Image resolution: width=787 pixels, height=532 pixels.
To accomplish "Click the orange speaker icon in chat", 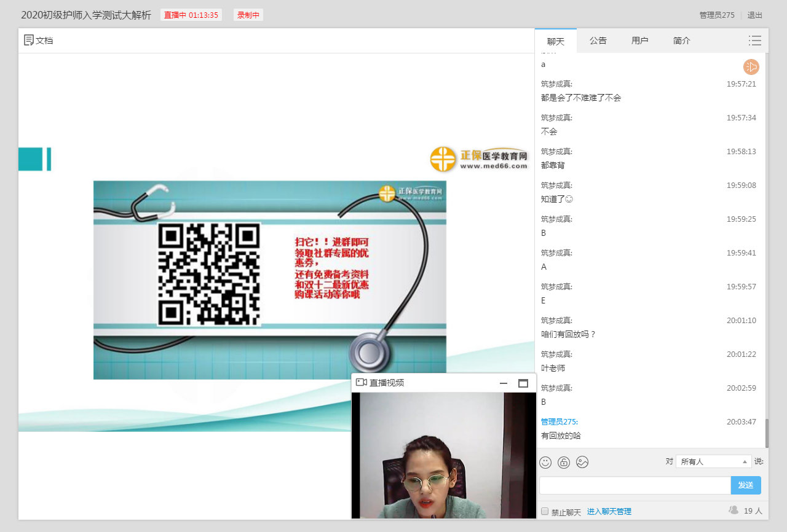I will point(751,67).
